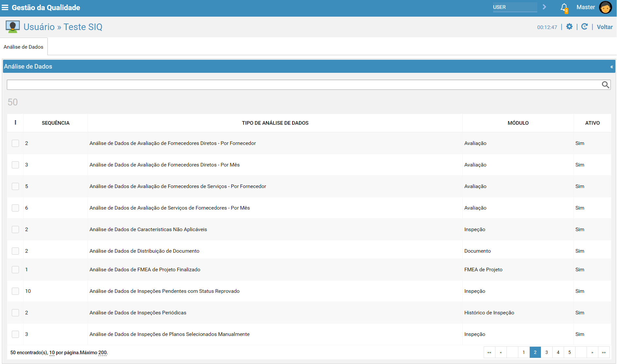Click current page 2 button
Viewport: 617px width, 364px height.
[x=535, y=352]
